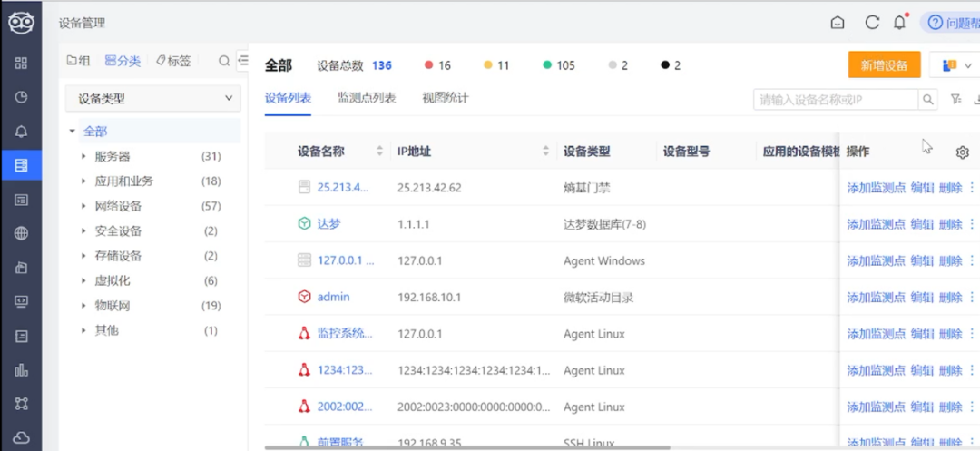Click the device name or IP search field
The height and width of the screenshot is (451, 980).
tap(836, 99)
